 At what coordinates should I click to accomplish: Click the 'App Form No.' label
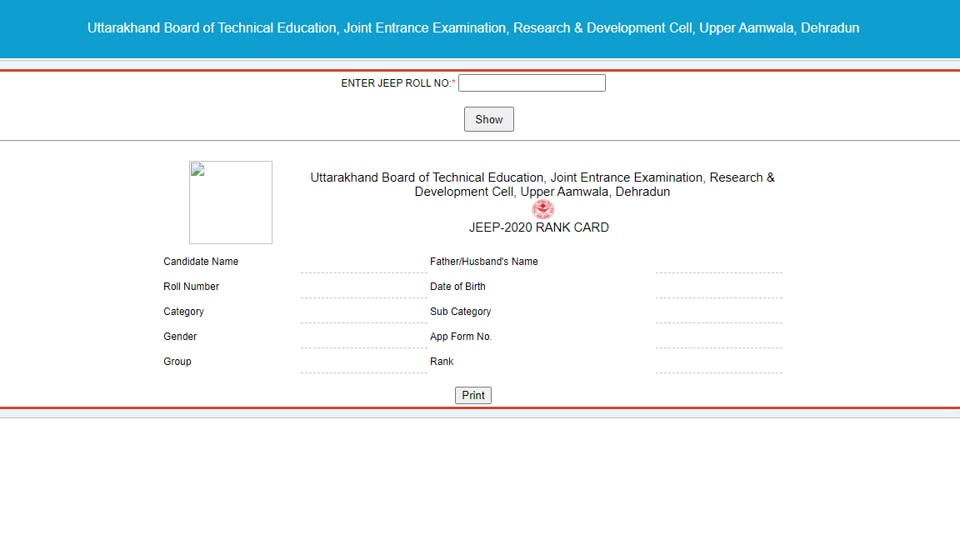(x=461, y=337)
